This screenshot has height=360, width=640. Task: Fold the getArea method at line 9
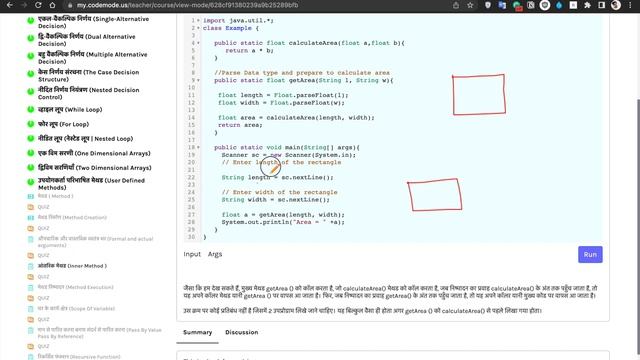click(x=198, y=80)
